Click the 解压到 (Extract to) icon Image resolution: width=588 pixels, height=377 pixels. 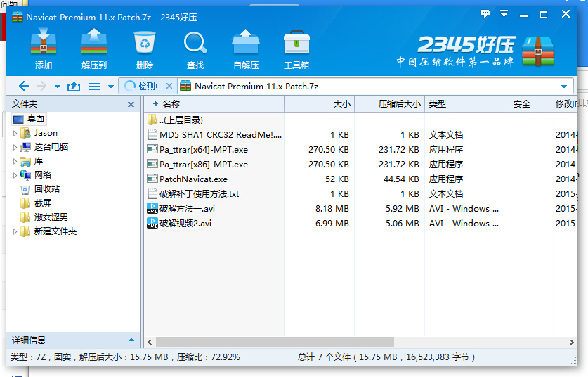pos(93,49)
